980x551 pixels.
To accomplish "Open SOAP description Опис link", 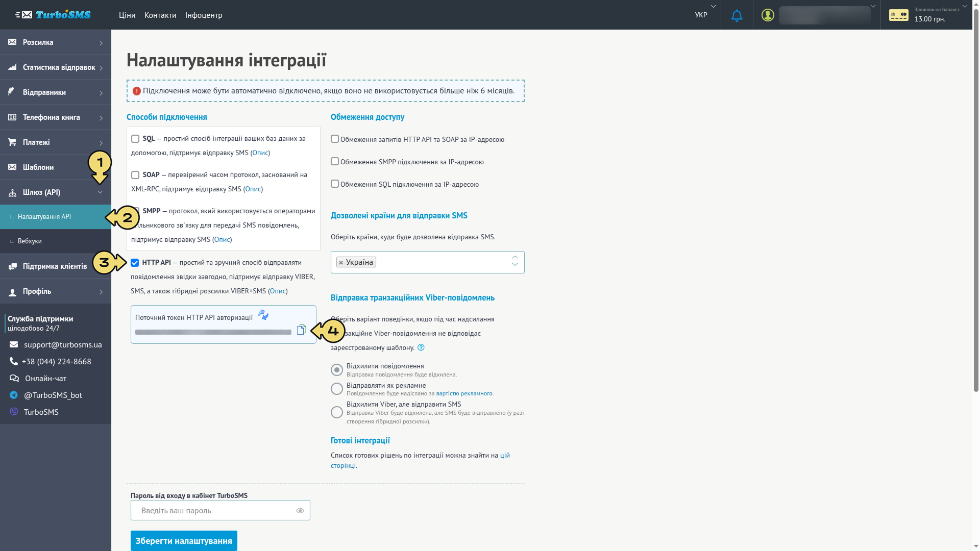I will click(253, 189).
